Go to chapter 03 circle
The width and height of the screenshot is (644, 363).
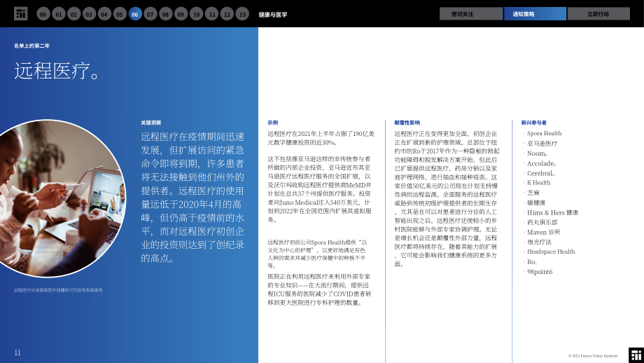[x=89, y=14]
